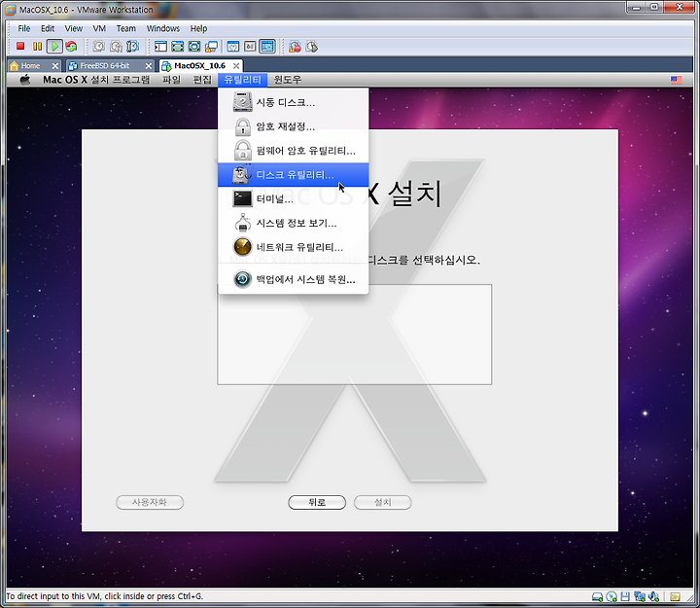This screenshot has width=700, height=608.
Task: Click the CD/DVD drive status icon
Action: pos(612,596)
